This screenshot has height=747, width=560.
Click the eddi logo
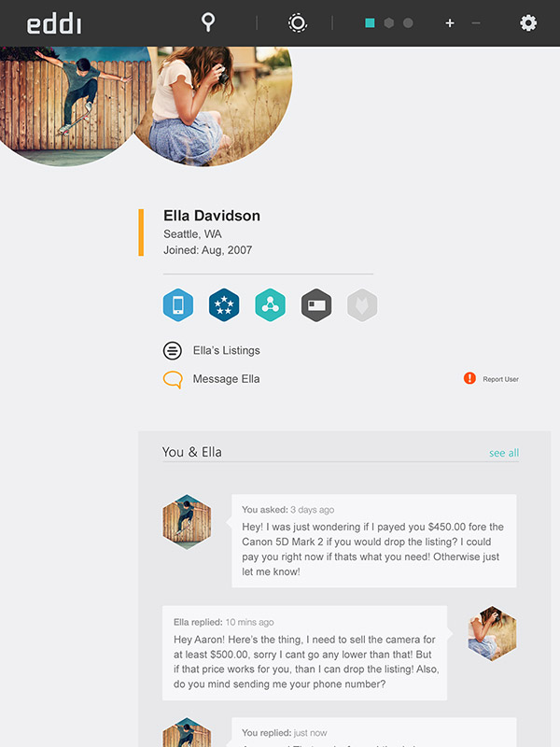tap(54, 23)
